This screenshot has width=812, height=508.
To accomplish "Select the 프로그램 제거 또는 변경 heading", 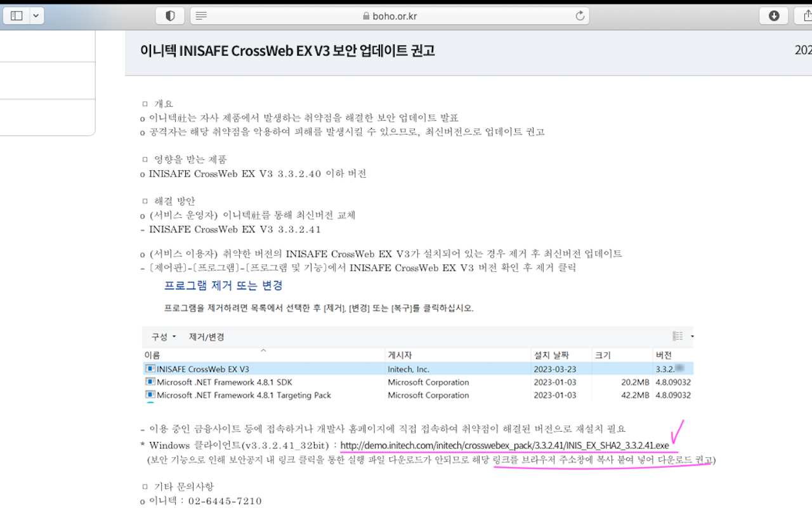I will coord(223,286).
